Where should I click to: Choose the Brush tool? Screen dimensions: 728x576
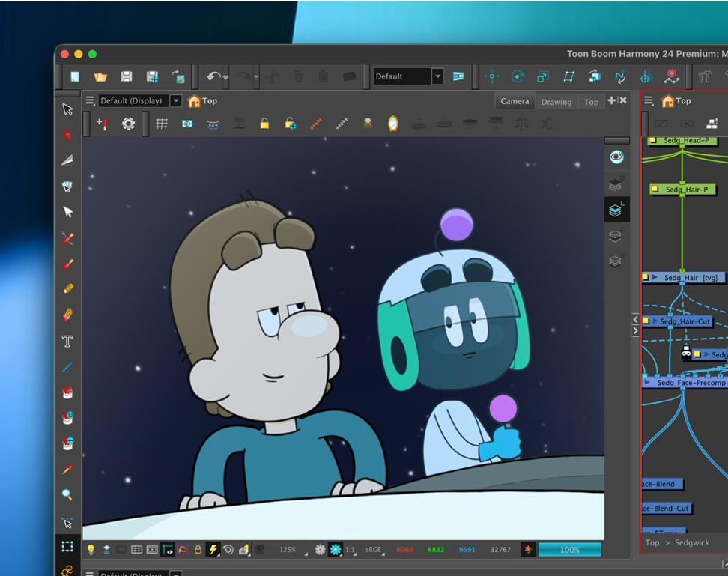(x=67, y=264)
